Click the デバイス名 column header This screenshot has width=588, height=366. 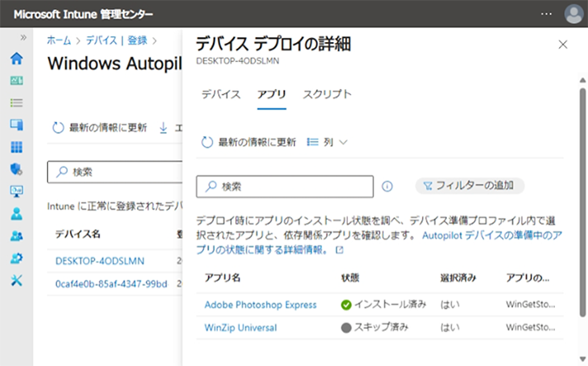[78, 234]
